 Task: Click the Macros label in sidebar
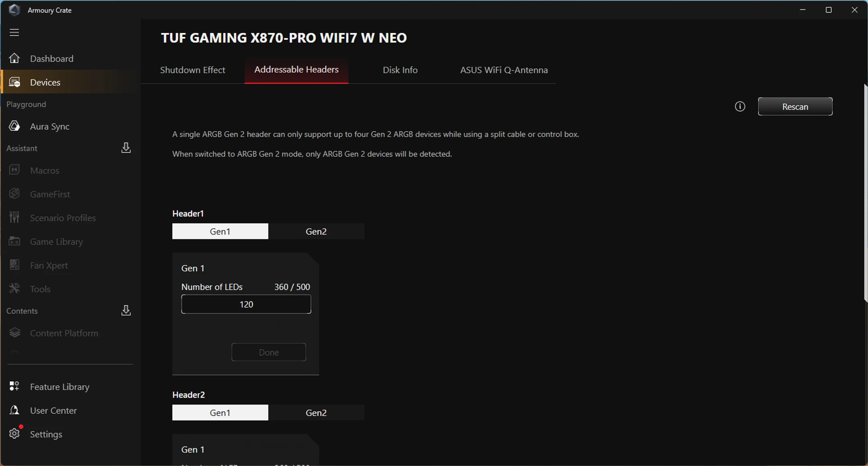point(45,171)
